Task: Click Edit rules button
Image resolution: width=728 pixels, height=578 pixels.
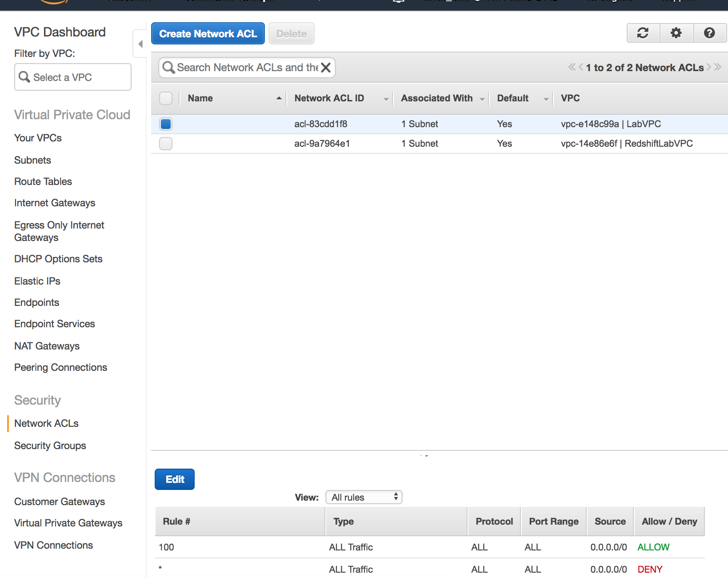Action: tap(175, 479)
